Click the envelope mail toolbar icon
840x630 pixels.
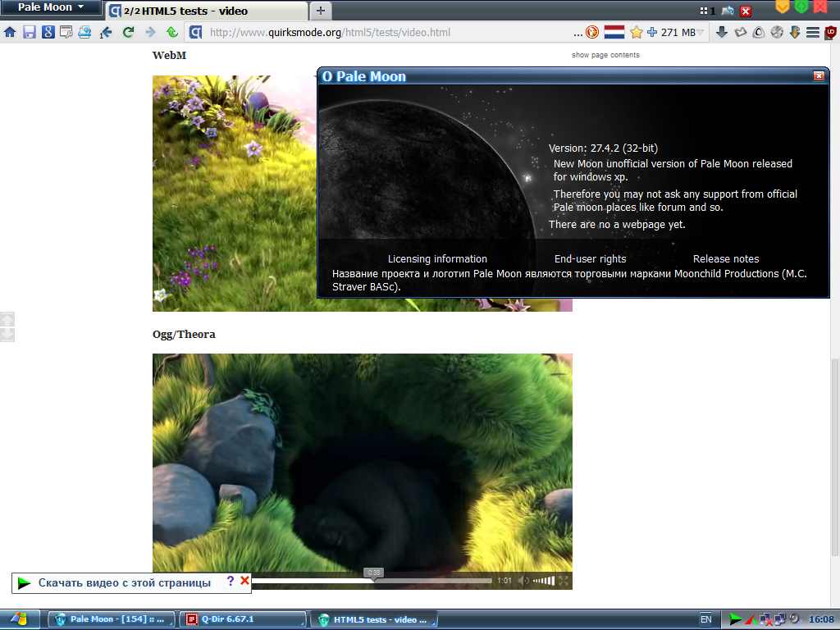pyautogui.click(x=741, y=32)
